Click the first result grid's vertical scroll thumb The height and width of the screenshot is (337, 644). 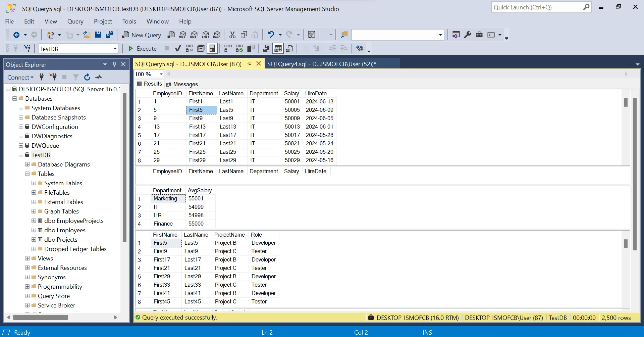point(626,102)
